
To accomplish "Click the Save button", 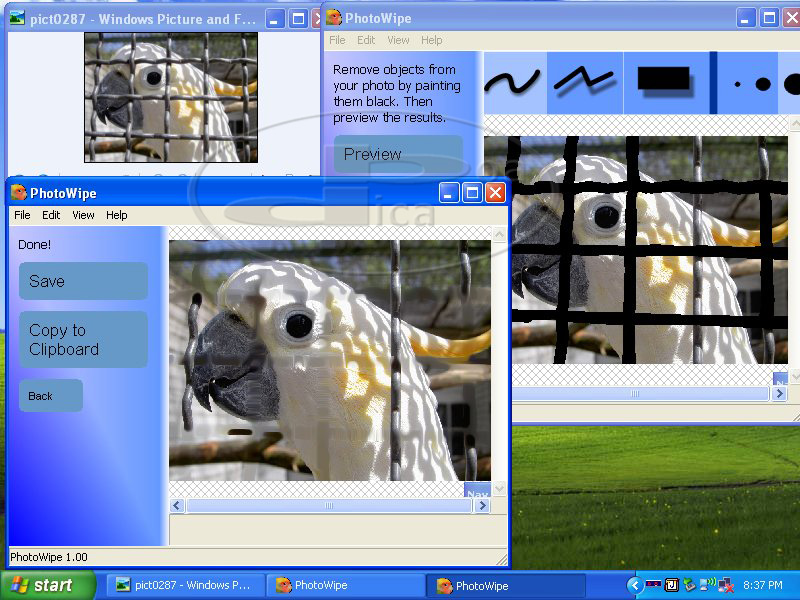I will pos(83,281).
